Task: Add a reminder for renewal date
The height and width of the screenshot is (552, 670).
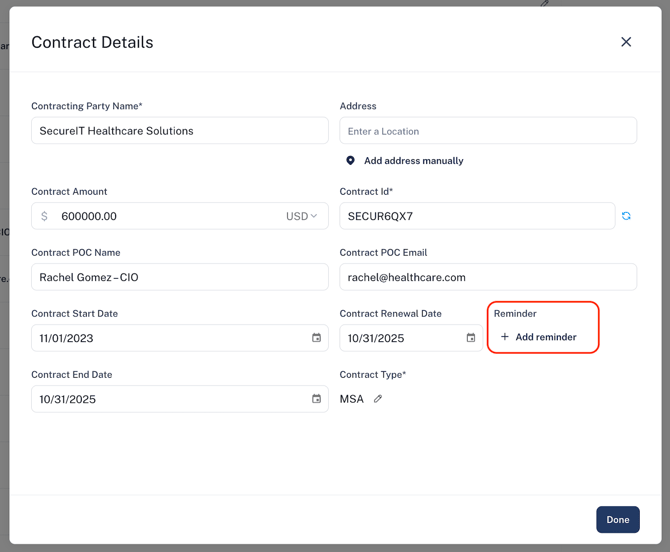Action: coord(538,337)
